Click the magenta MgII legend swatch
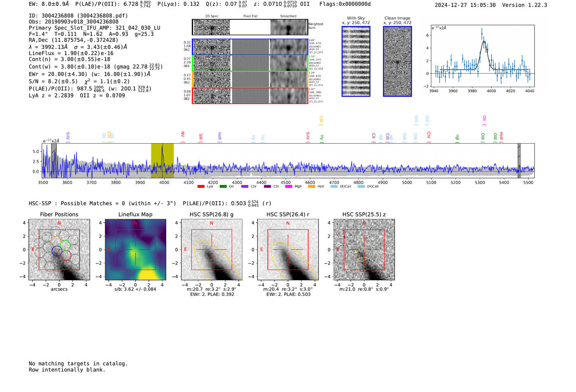The height and width of the screenshot is (392, 576). 290,187
